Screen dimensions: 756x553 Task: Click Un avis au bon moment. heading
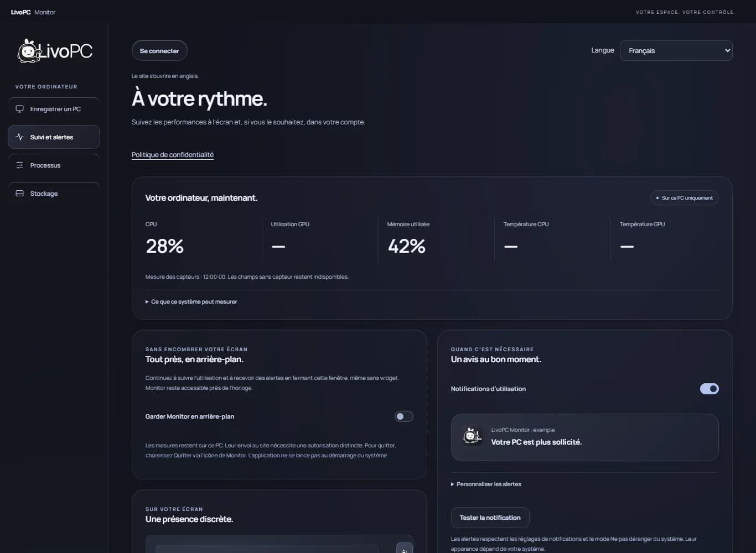pos(496,359)
